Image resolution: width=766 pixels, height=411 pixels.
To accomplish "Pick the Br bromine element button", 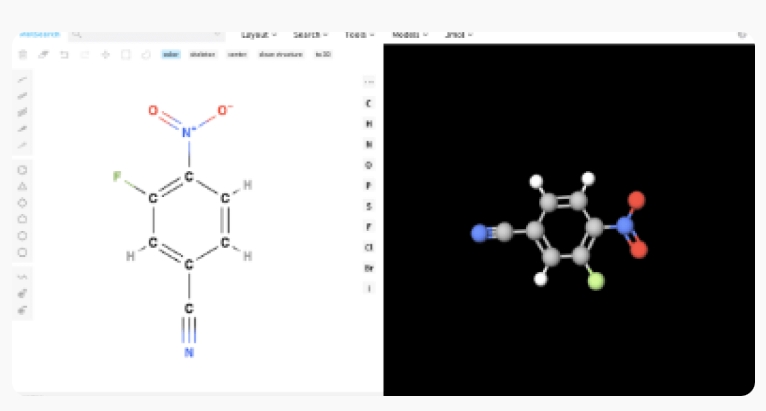I will click(369, 268).
